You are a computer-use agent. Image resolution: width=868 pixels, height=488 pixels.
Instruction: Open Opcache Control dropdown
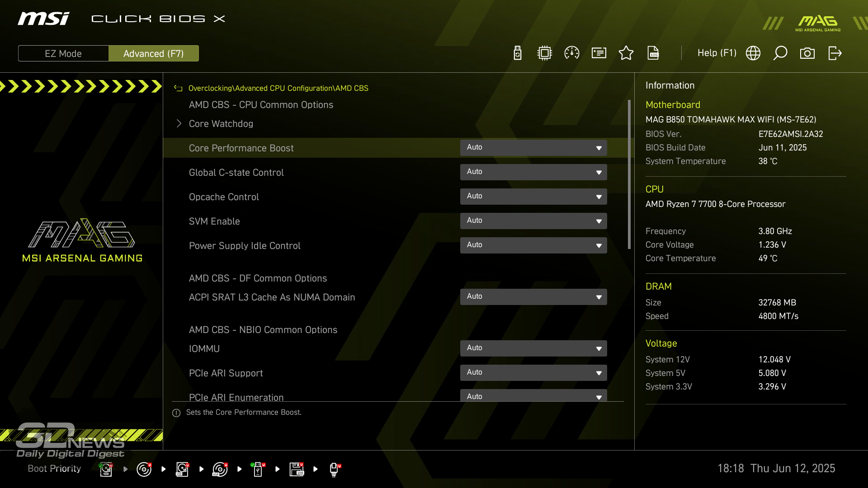pyautogui.click(x=533, y=197)
